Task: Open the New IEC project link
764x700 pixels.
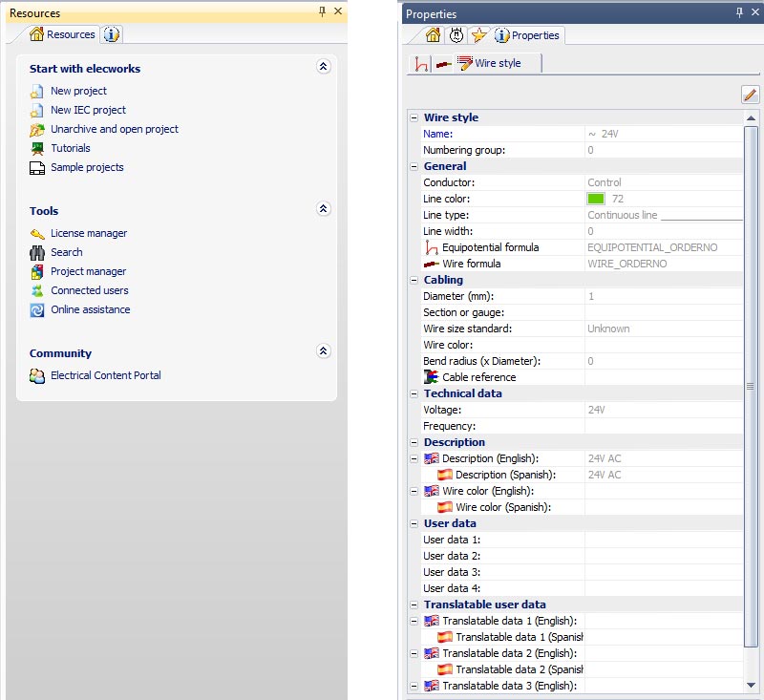Action: tap(88, 110)
